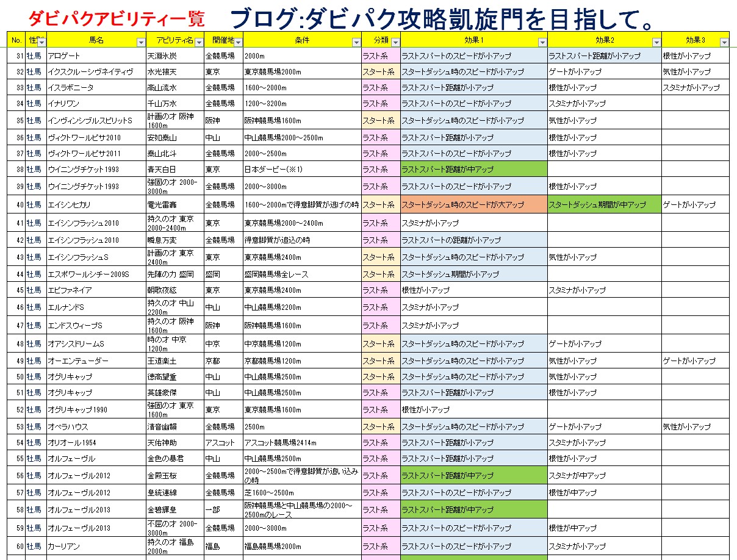This screenshot has width=737, height=560.
Task: Select ability name cell 千山万水
Action: (175, 103)
